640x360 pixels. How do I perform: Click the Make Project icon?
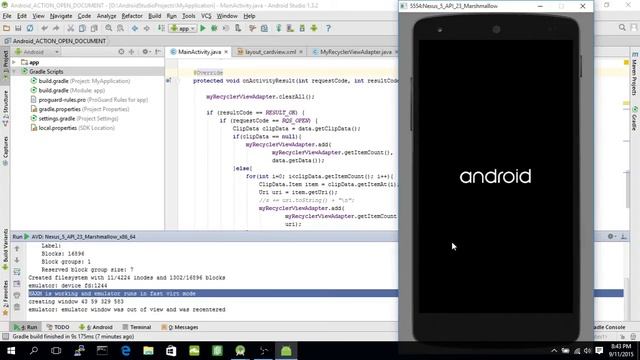pyautogui.click(x=161, y=28)
